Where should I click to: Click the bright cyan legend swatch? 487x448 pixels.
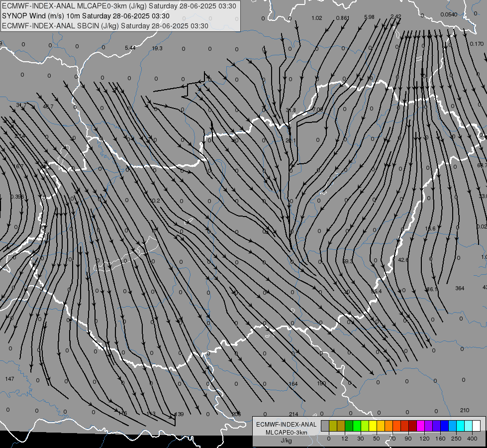click(x=461, y=426)
